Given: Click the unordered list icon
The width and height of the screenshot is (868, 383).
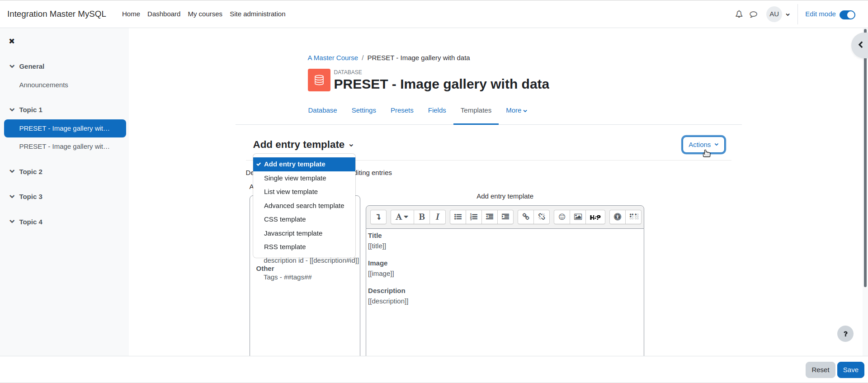Looking at the screenshot, I should coord(458,217).
